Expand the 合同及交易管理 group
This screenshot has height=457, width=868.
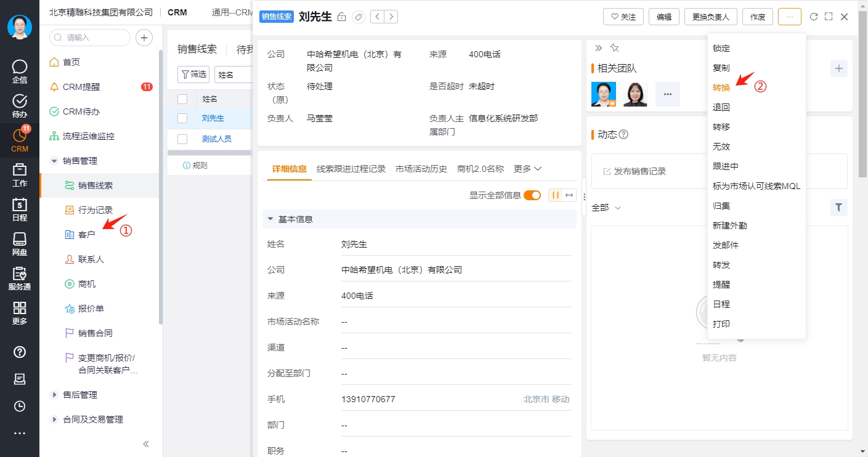click(x=54, y=419)
